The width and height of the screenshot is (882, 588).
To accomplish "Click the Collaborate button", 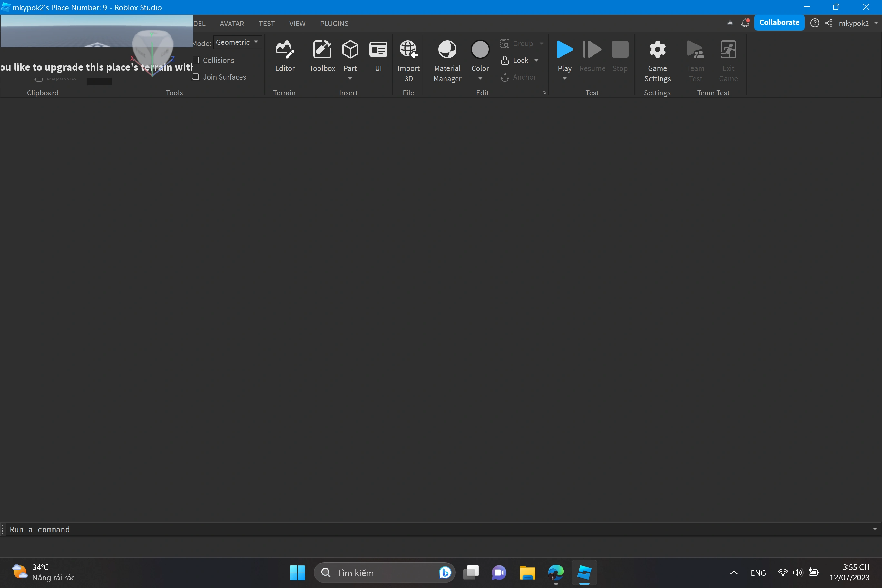I will point(779,23).
